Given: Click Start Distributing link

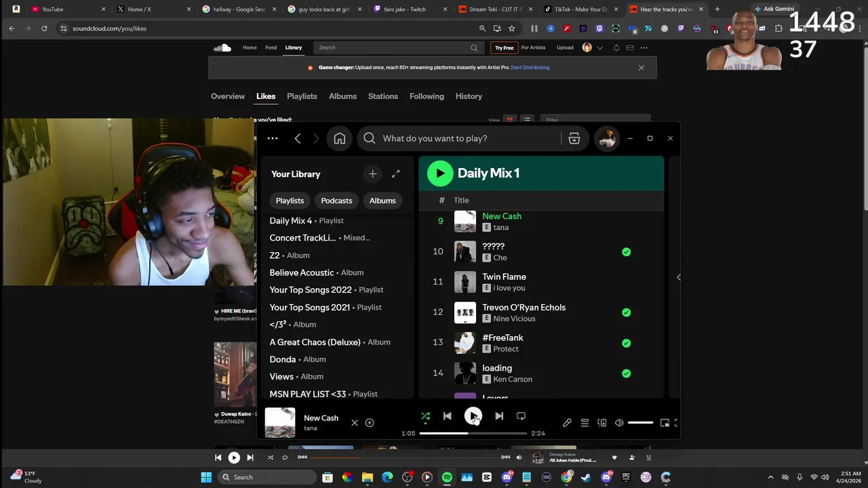Looking at the screenshot, I should [x=530, y=68].
